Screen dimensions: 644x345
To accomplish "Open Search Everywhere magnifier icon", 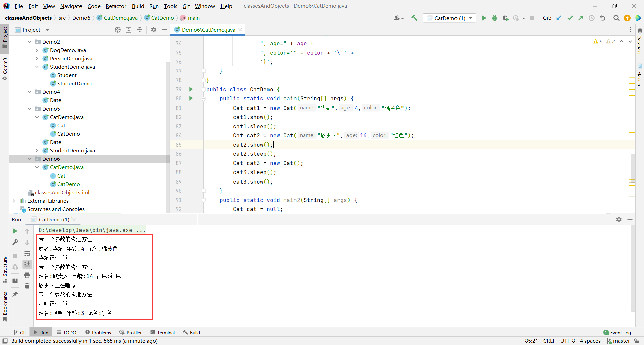I will coord(616,18).
